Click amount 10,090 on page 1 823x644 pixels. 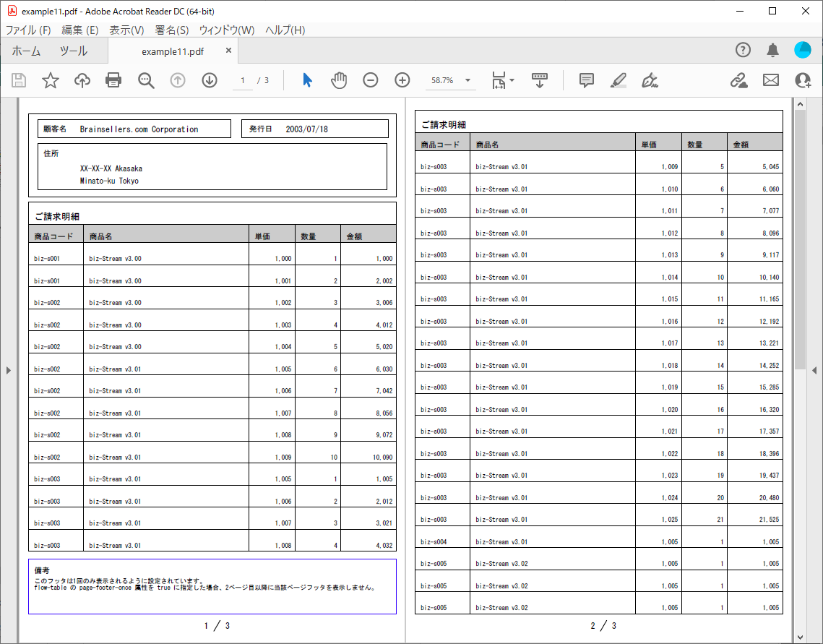pos(383,457)
